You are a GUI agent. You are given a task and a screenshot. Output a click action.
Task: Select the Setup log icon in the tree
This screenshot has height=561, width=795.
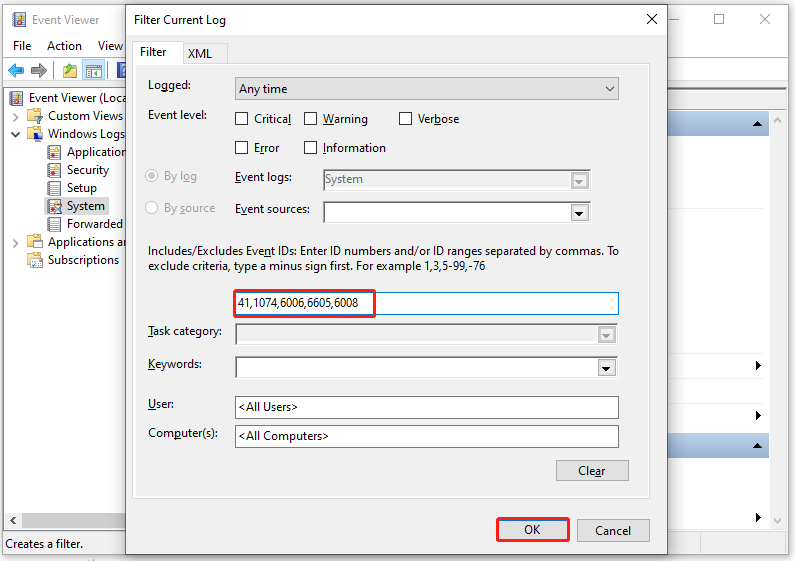tap(54, 188)
